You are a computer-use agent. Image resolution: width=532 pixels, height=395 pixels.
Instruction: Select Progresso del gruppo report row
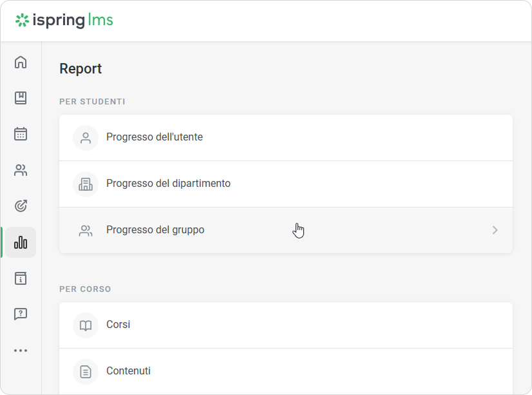pos(155,230)
